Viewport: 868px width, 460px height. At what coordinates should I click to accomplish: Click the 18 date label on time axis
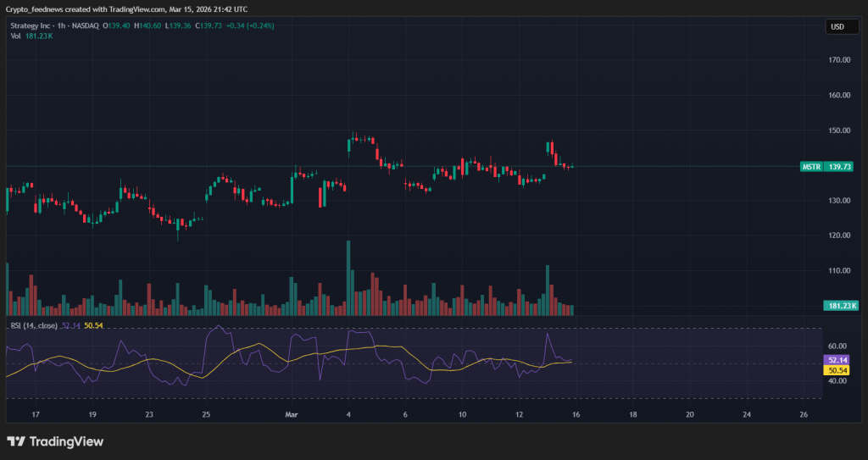(x=632, y=414)
